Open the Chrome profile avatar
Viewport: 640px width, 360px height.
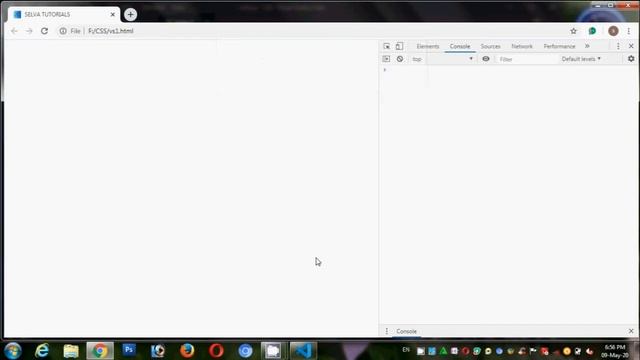tap(613, 31)
